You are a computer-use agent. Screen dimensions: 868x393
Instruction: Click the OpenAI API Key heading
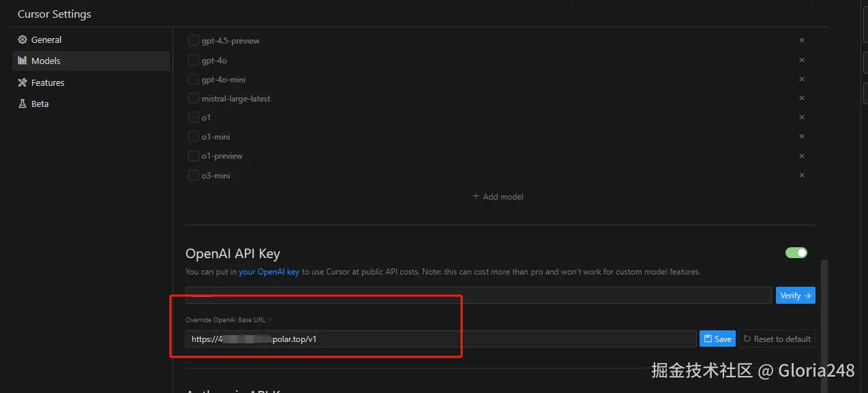tap(233, 254)
